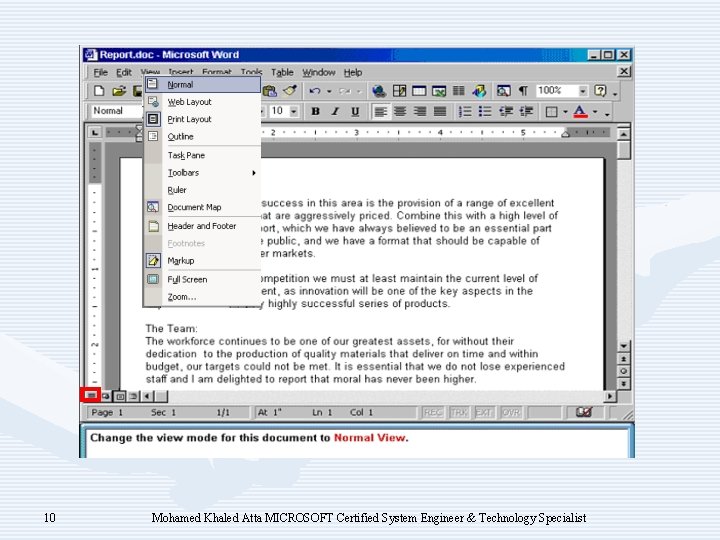Click the Next Page double-arrow button
This screenshot has width=720, height=540.
624,383
